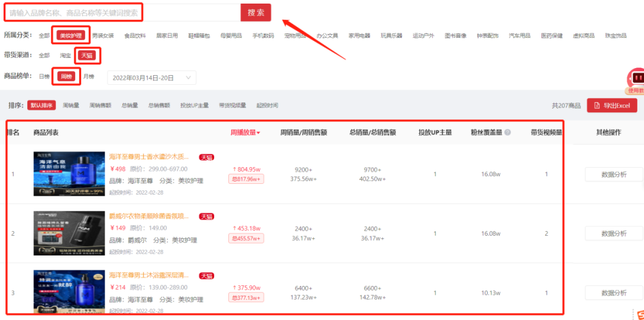Sort by 周销额

[x=100, y=105]
